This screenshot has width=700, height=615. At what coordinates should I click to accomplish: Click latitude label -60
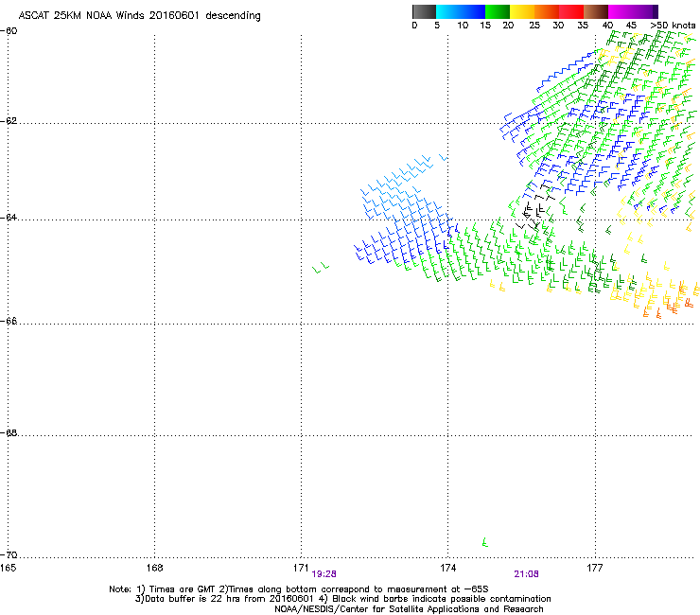9,31
